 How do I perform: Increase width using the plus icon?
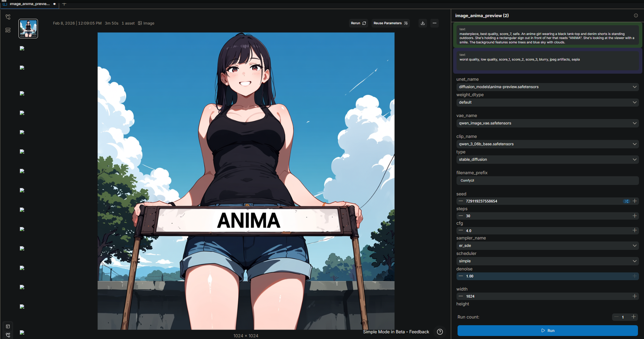click(x=635, y=296)
